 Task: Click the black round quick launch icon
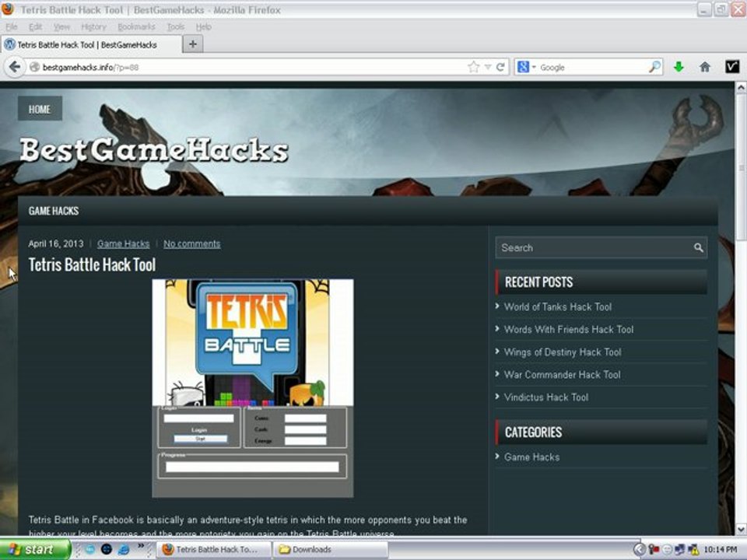pyautogui.click(x=107, y=549)
